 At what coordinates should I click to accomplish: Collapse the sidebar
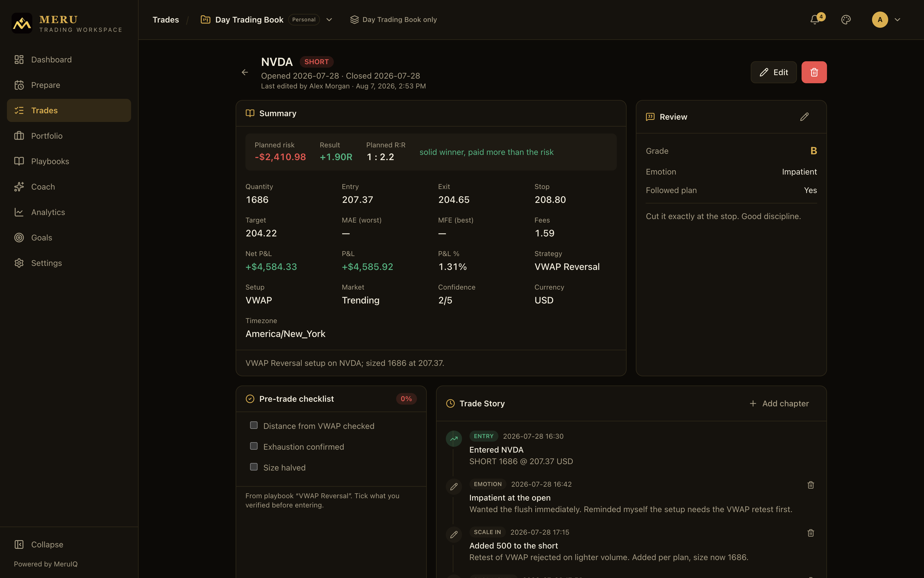coord(69,544)
